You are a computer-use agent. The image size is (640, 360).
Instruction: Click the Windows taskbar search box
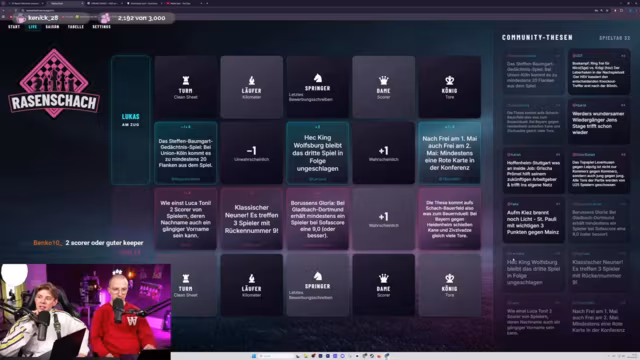point(276,356)
